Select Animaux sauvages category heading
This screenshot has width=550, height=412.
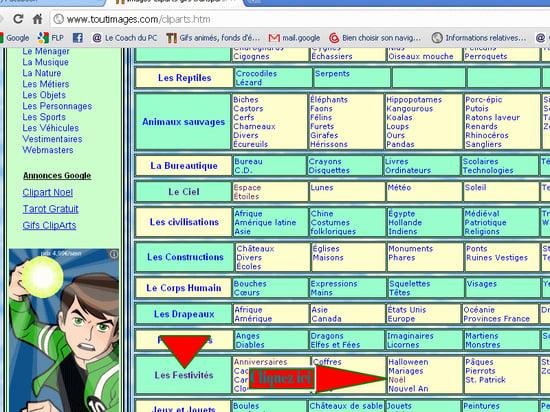[183, 122]
